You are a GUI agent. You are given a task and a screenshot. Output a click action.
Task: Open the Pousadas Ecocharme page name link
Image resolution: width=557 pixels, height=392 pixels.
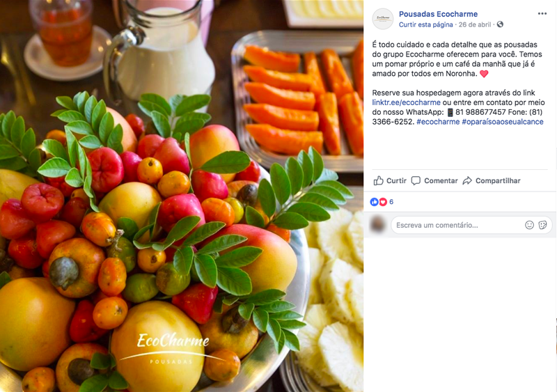tap(438, 14)
